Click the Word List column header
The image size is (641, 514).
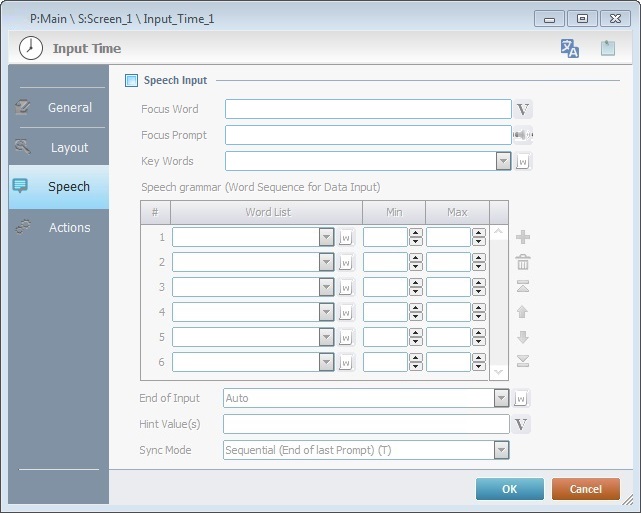coord(267,212)
